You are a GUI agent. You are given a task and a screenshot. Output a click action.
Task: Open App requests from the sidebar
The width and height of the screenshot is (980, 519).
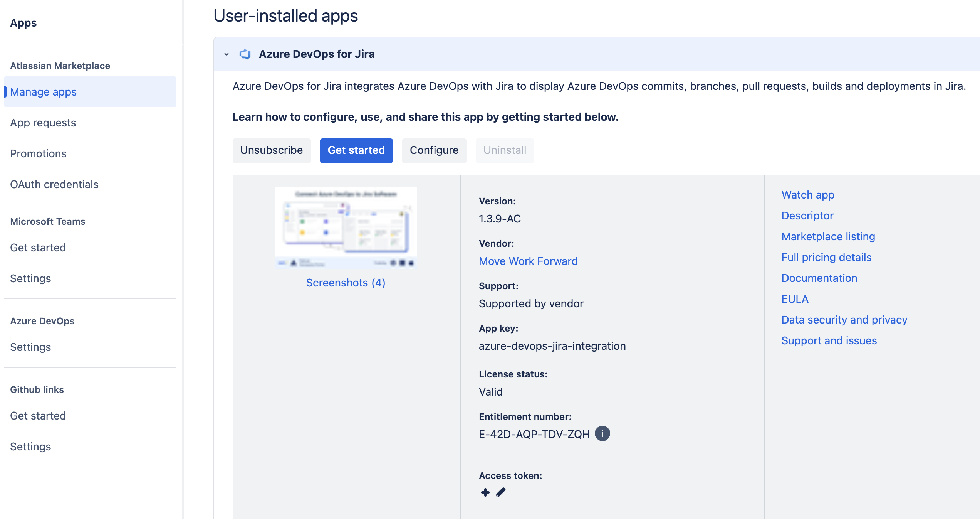42,122
